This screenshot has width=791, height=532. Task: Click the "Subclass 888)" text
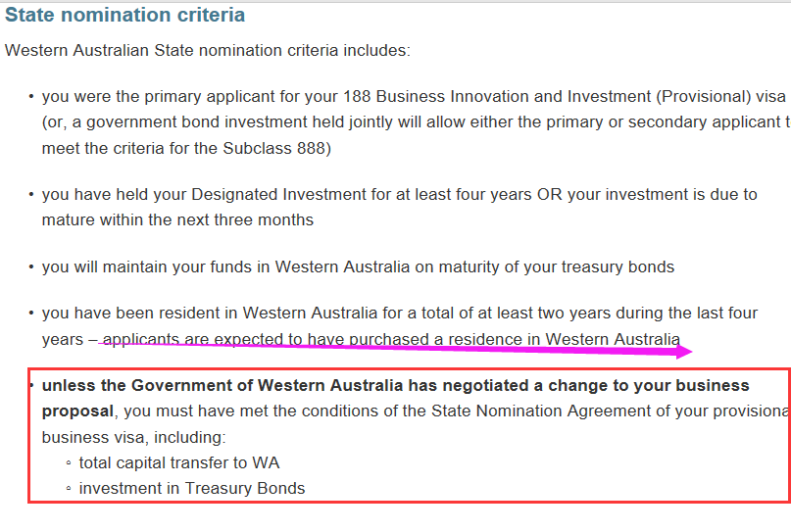277,148
